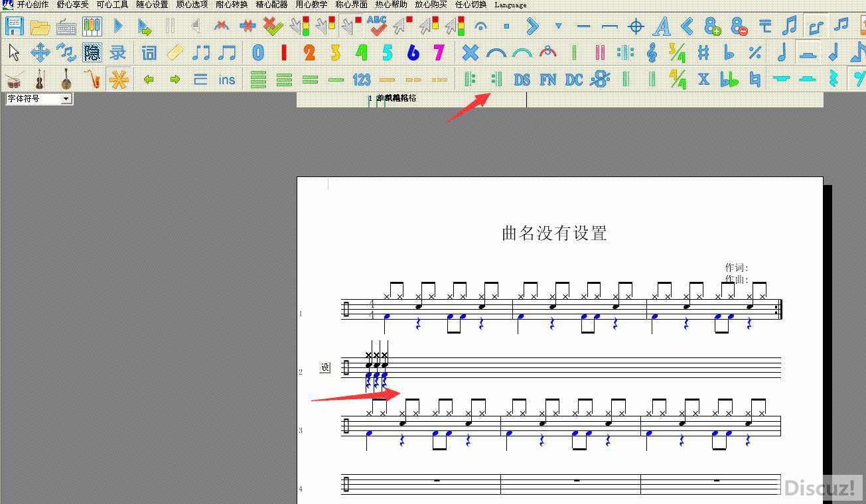Click the score title 曲名没有设置
The width and height of the screenshot is (866, 504).
point(555,233)
